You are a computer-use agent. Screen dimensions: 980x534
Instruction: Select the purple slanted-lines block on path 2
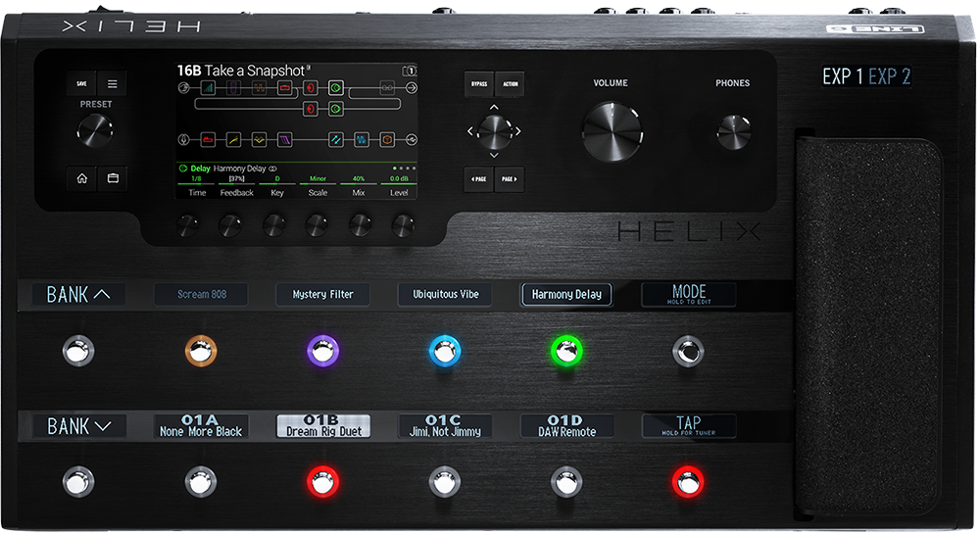(x=284, y=140)
